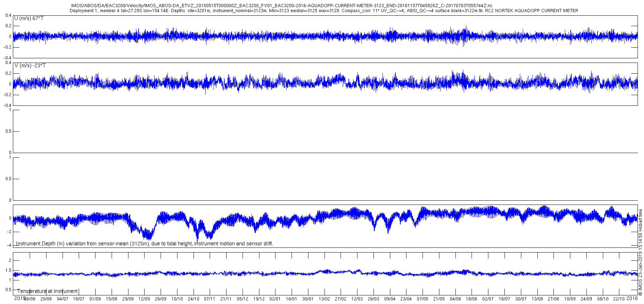Select the '18/06' date tick label
This screenshot has width=644, height=304.
pos(472,299)
